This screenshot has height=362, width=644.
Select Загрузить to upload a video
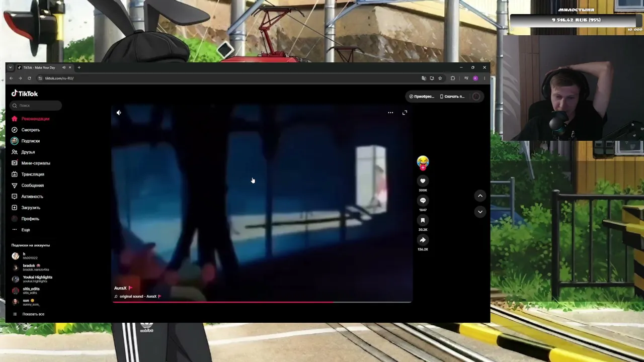click(x=26, y=208)
